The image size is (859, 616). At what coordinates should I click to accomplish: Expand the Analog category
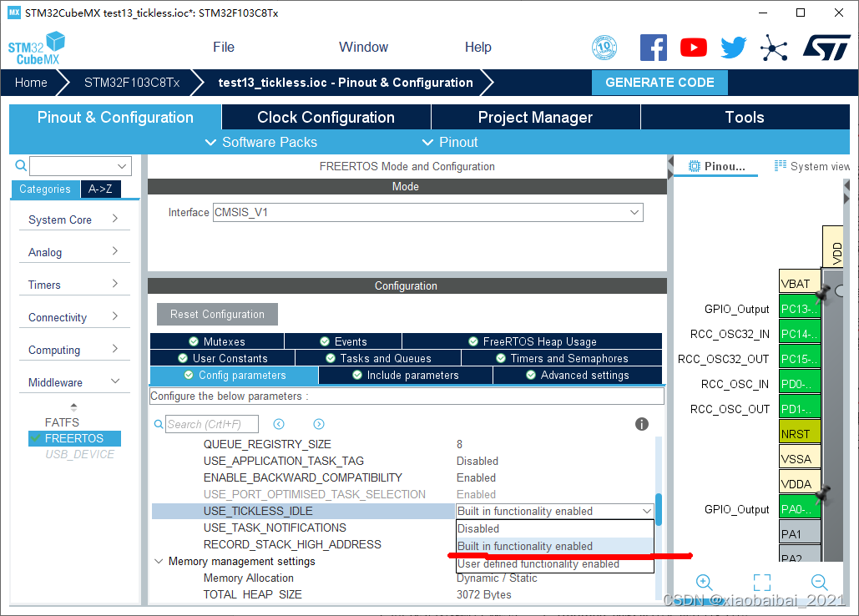pyautogui.click(x=74, y=252)
